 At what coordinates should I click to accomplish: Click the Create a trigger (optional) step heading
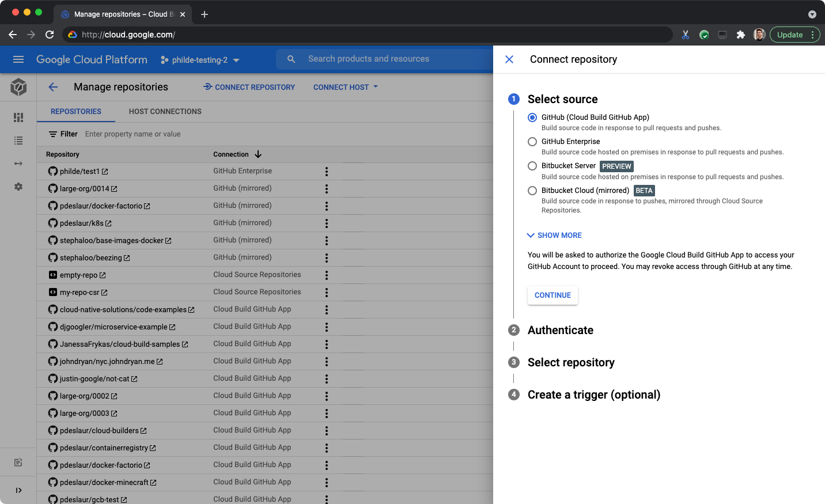point(594,395)
